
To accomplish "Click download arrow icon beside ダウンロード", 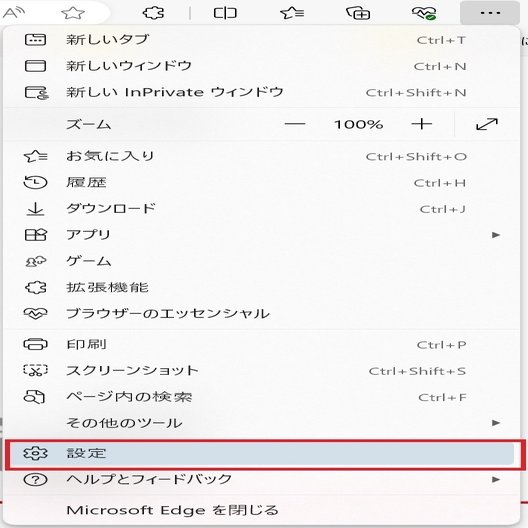I will [35, 209].
